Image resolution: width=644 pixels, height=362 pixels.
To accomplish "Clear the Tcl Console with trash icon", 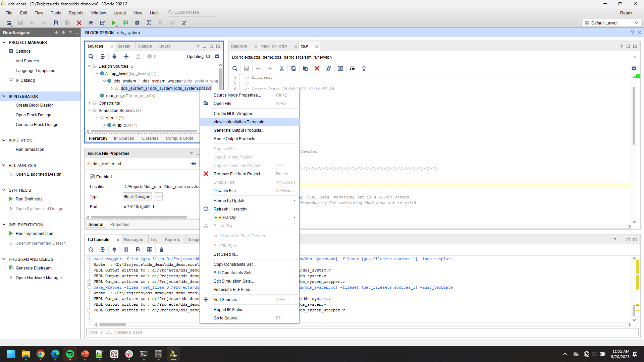I will pyautogui.click(x=161, y=250).
